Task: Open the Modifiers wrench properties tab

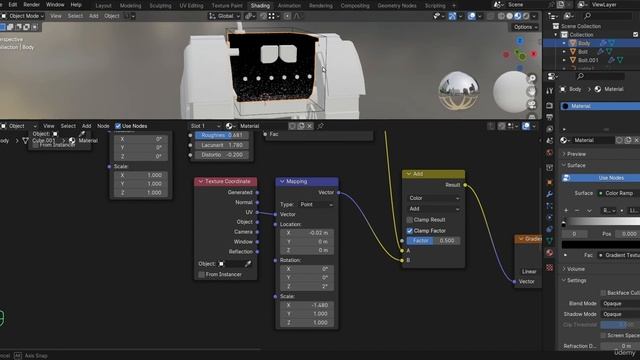Action: (x=549, y=194)
